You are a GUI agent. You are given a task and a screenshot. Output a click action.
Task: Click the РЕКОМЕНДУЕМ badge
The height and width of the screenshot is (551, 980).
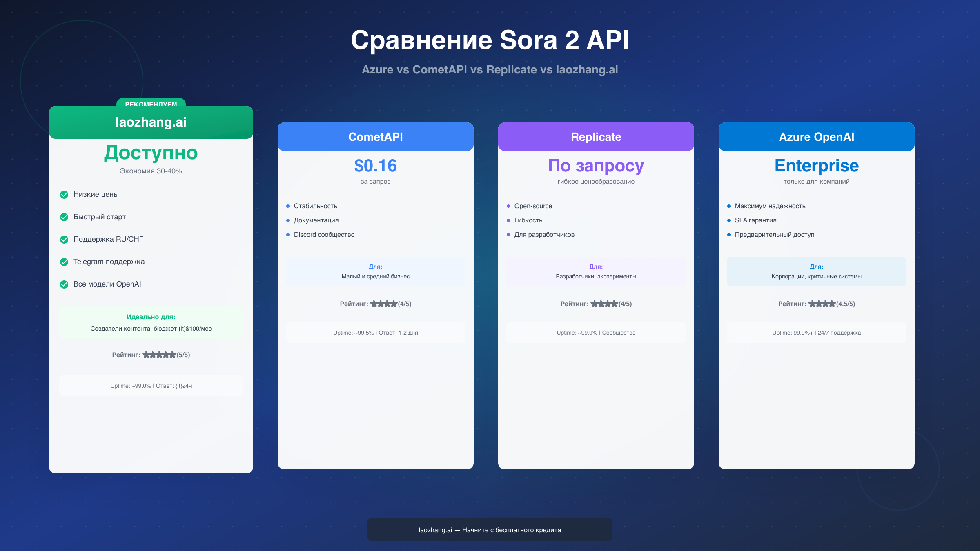click(x=151, y=105)
